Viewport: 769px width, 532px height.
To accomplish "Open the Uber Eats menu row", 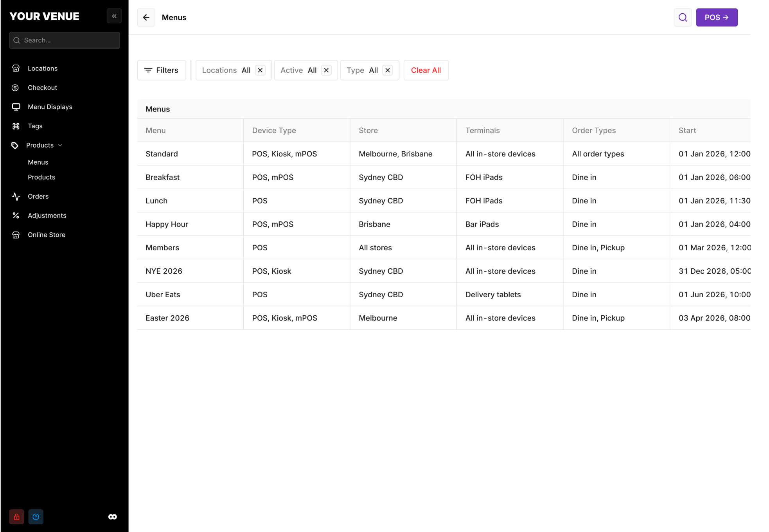I will click(x=444, y=295).
